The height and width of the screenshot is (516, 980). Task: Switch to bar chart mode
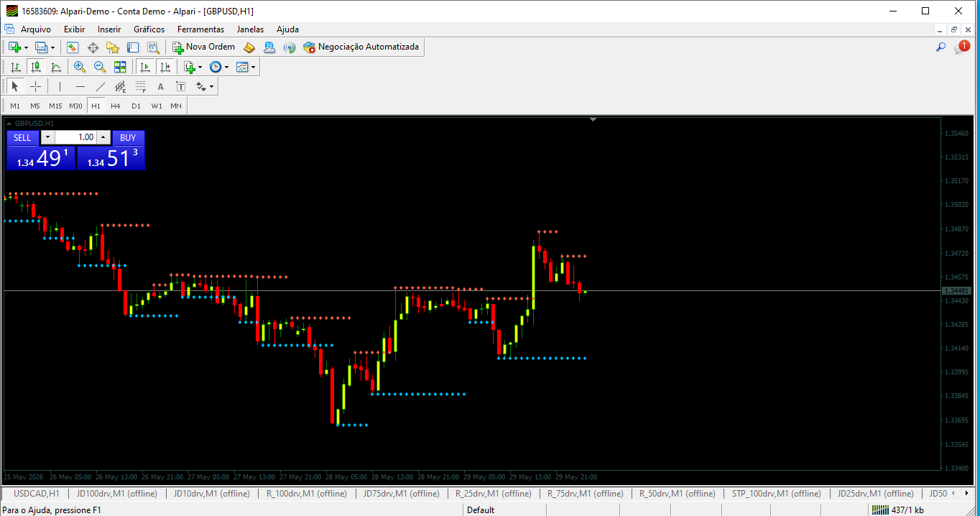pos(15,67)
